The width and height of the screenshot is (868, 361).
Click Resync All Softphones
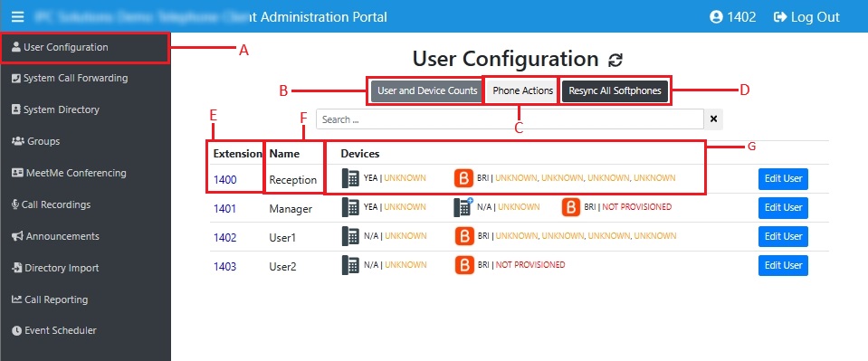click(615, 90)
